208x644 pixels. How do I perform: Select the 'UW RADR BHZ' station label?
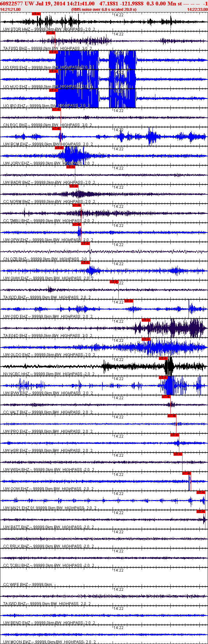17,183
